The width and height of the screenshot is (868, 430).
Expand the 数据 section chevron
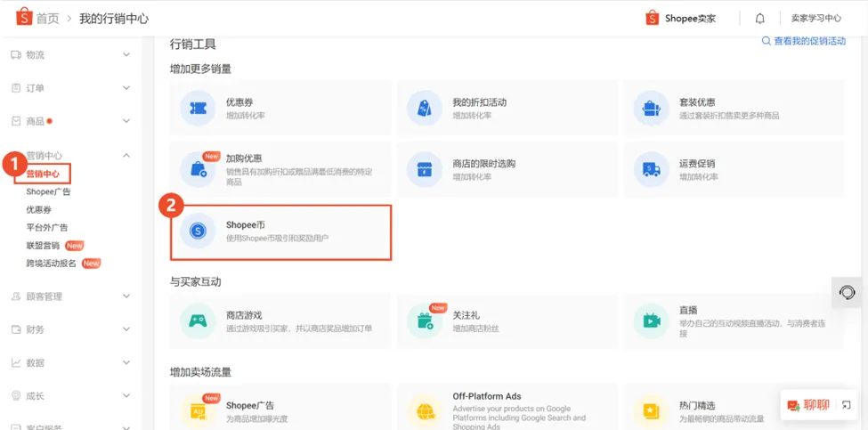(126, 363)
